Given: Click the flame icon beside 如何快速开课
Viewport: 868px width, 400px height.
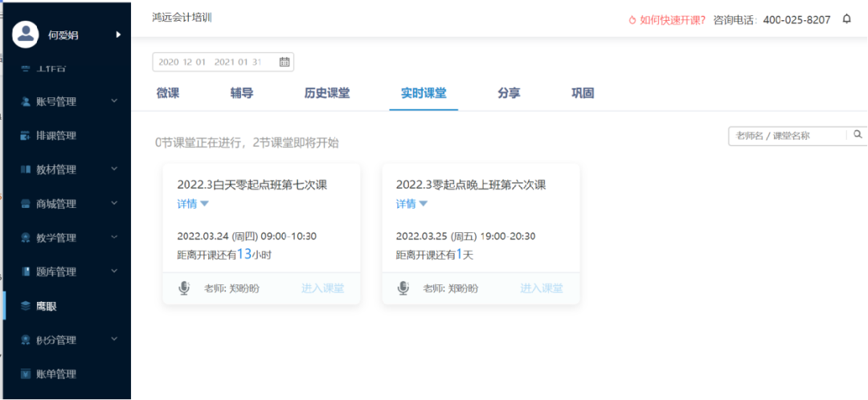Looking at the screenshot, I should click(x=633, y=20).
